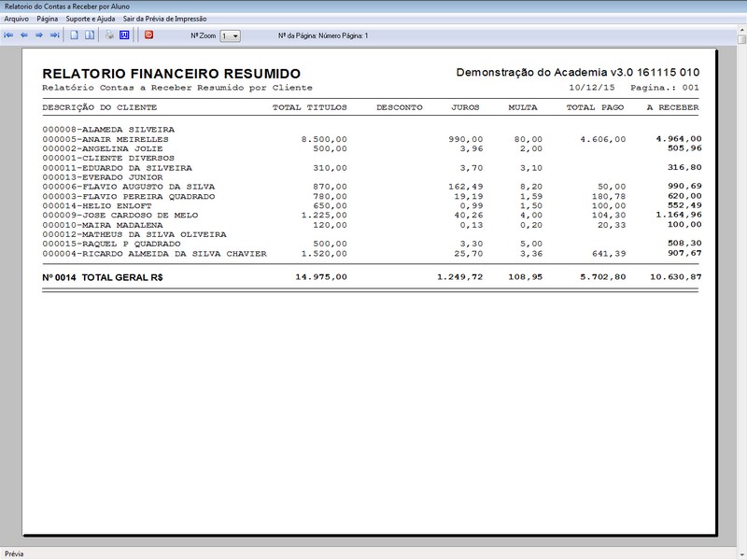Click the DESCRIÇÃO DO CLIENTE column header

pyautogui.click(x=100, y=107)
